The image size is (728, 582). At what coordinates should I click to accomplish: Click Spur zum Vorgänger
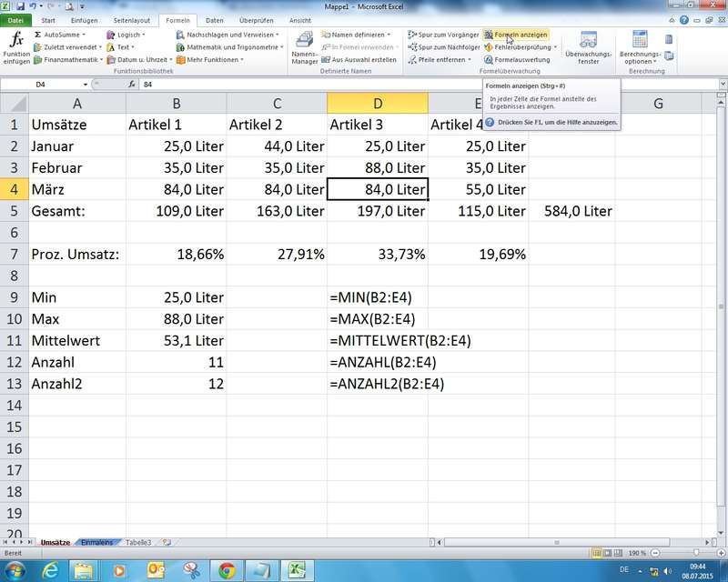442,35
